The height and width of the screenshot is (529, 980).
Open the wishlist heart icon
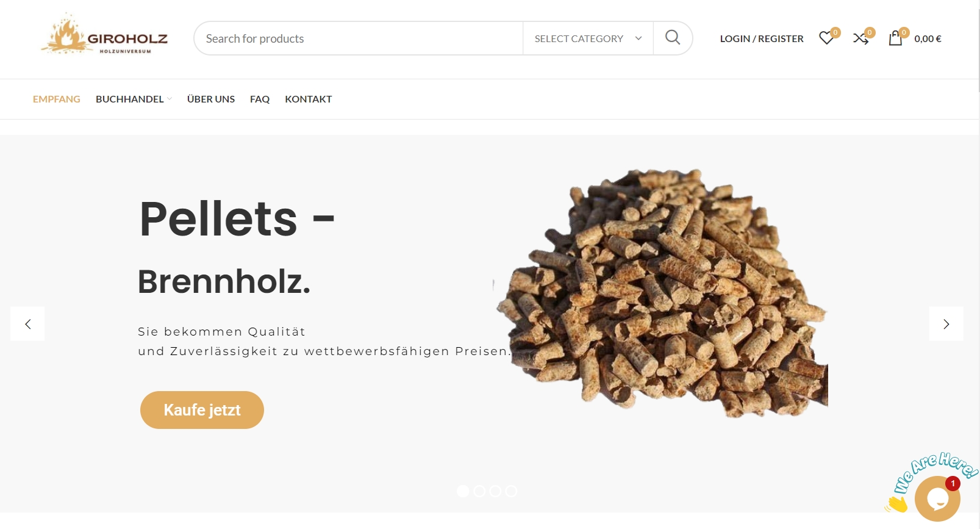point(826,38)
